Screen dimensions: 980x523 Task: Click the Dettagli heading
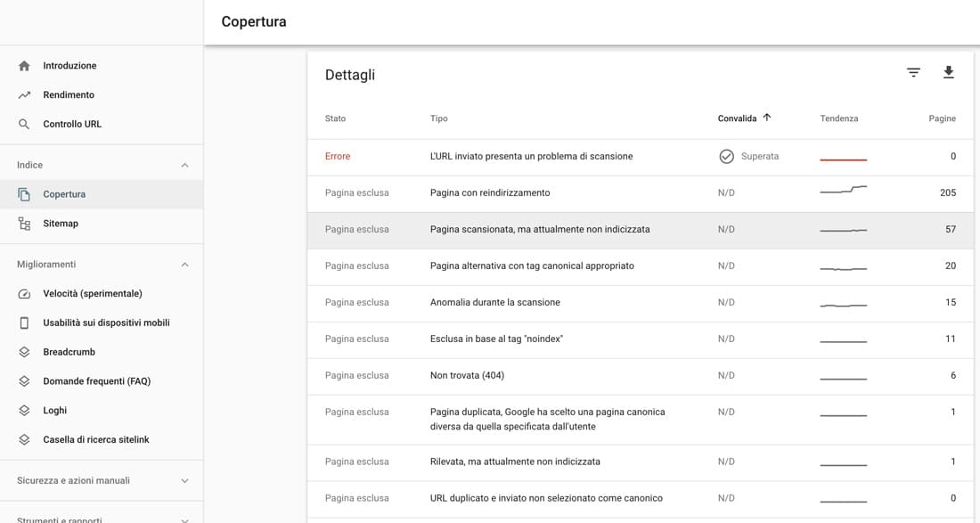(350, 75)
